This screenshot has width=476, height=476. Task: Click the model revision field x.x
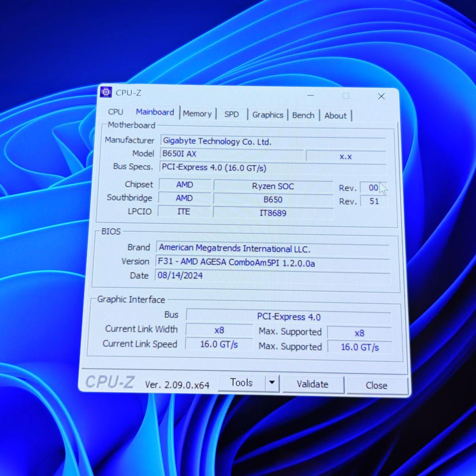[x=346, y=156]
